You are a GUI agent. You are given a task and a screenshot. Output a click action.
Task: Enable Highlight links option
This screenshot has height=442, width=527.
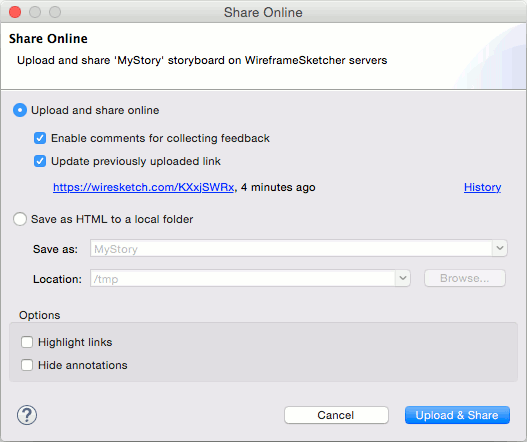[27, 342]
